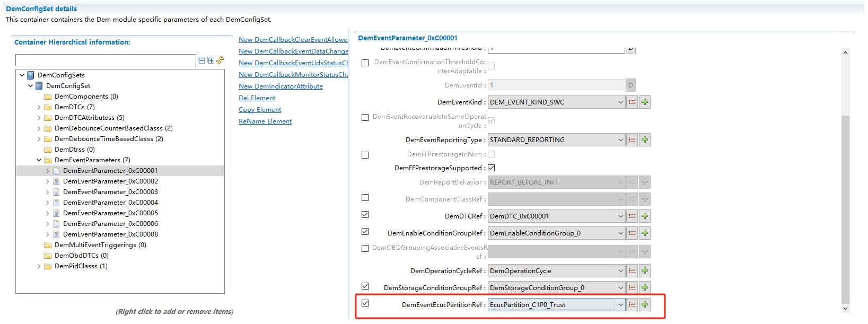Click list icon next to DemEventKind
Image resolution: width=868 pixels, height=324 pixels.
point(632,102)
